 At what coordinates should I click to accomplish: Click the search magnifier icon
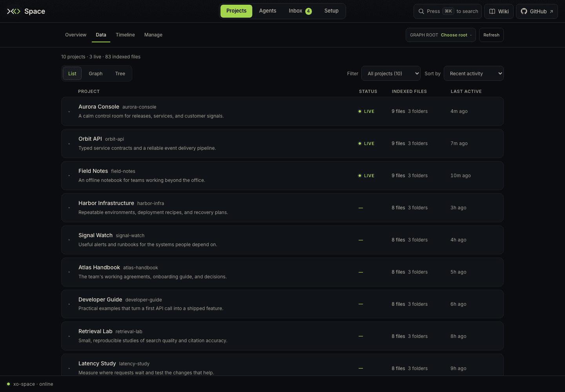point(421,11)
